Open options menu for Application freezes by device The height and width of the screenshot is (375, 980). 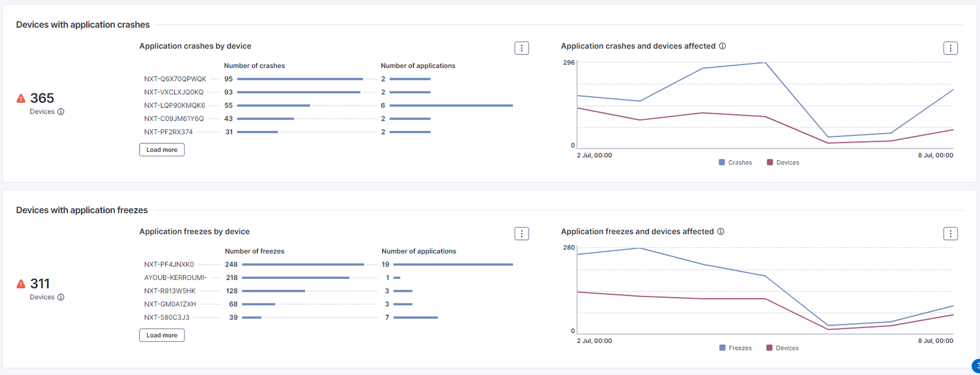[521, 234]
